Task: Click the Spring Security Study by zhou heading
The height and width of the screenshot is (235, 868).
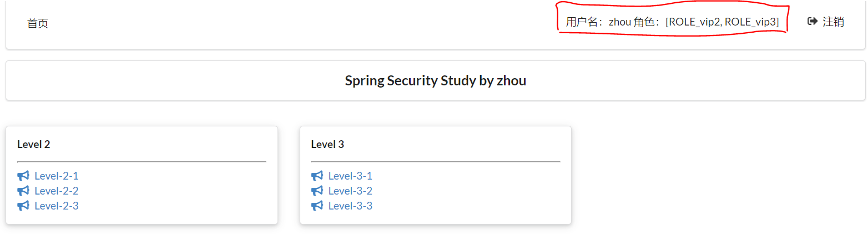Action: point(435,81)
